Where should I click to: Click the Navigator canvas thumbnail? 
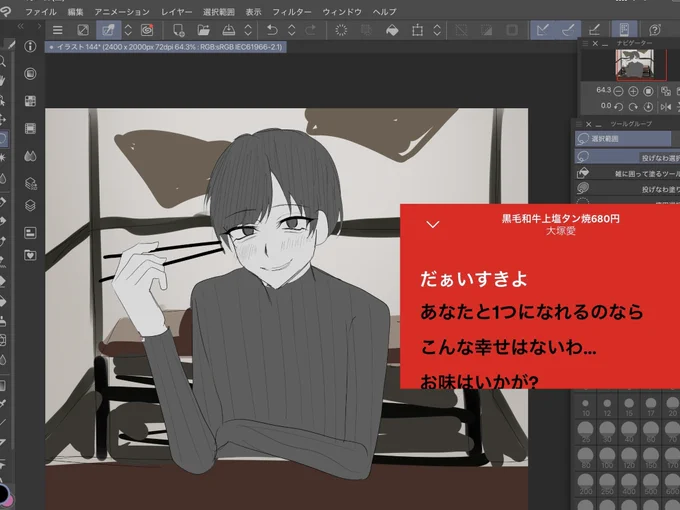coord(634,63)
